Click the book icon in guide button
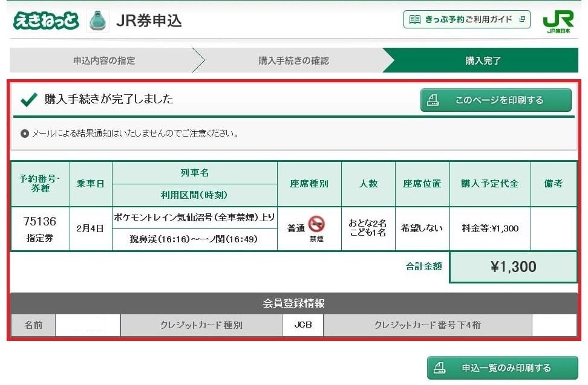This screenshot has height=385, width=588. click(x=415, y=19)
